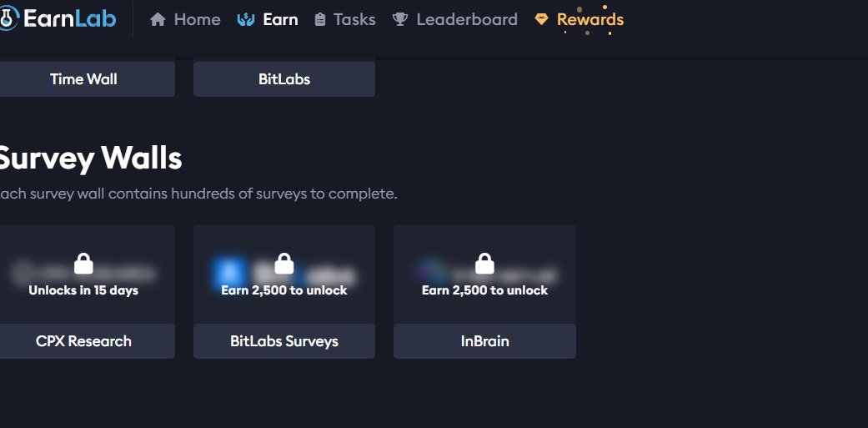Click the BitLabs Surveys lock icon
The height and width of the screenshot is (428, 868).
coord(284,264)
